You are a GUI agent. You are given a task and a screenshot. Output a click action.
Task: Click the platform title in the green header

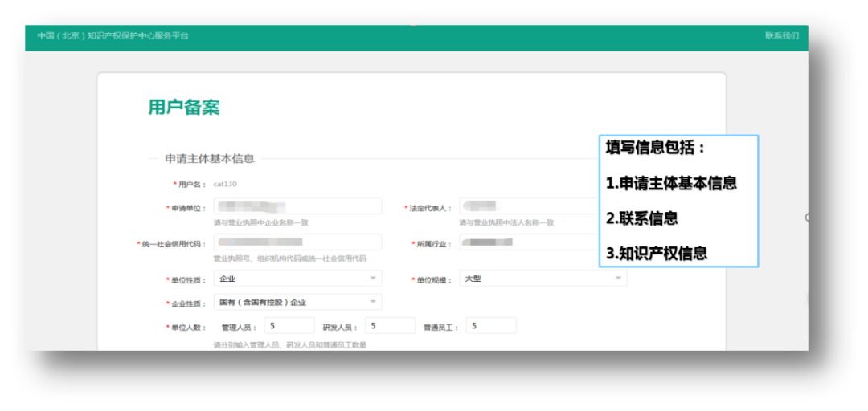click(113, 36)
